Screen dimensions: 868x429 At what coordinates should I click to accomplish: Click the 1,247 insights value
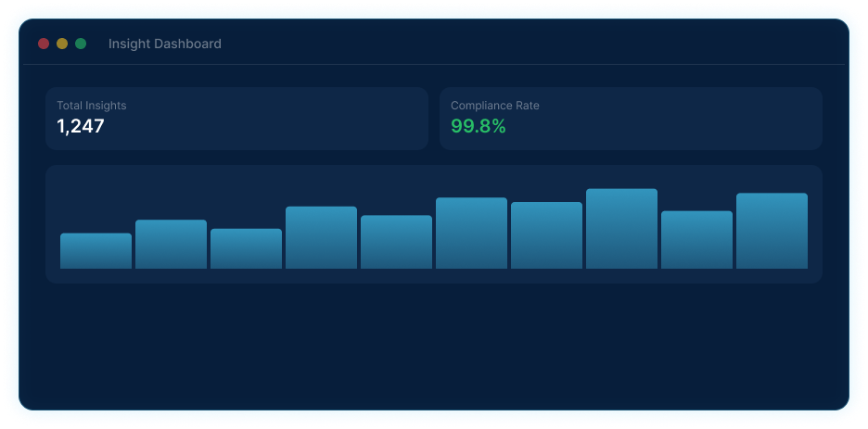[80, 127]
